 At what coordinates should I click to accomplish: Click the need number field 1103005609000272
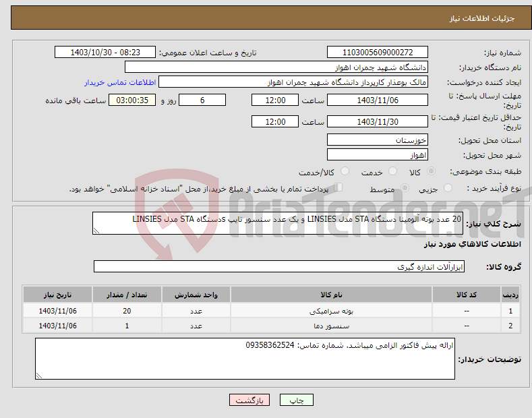[378, 53]
